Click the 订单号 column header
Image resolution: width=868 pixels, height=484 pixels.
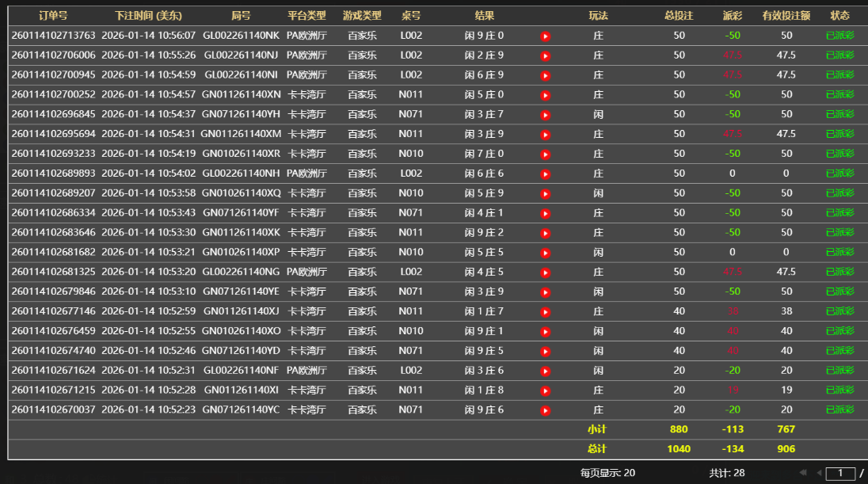point(53,16)
